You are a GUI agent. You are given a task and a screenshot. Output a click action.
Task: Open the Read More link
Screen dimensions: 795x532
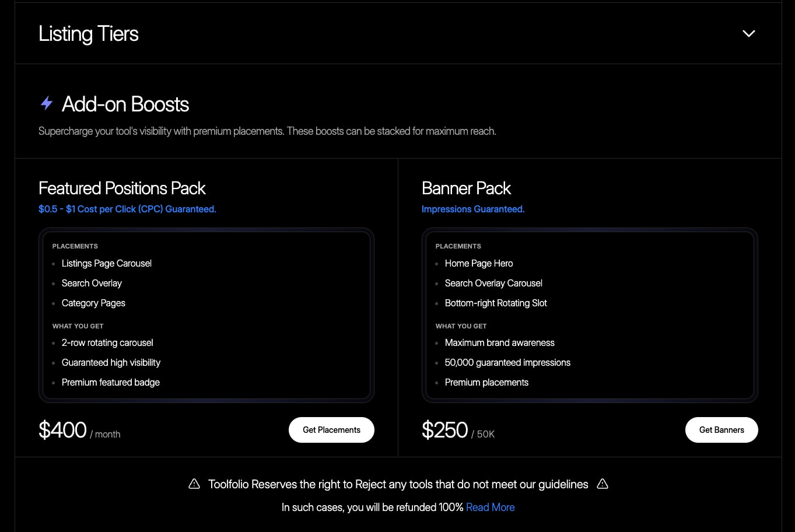[491, 508]
